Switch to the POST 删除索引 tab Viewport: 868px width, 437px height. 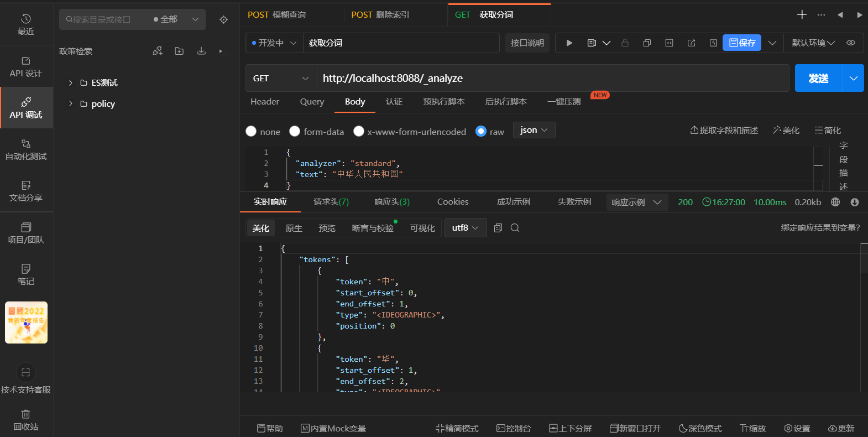(x=380, y=15)
